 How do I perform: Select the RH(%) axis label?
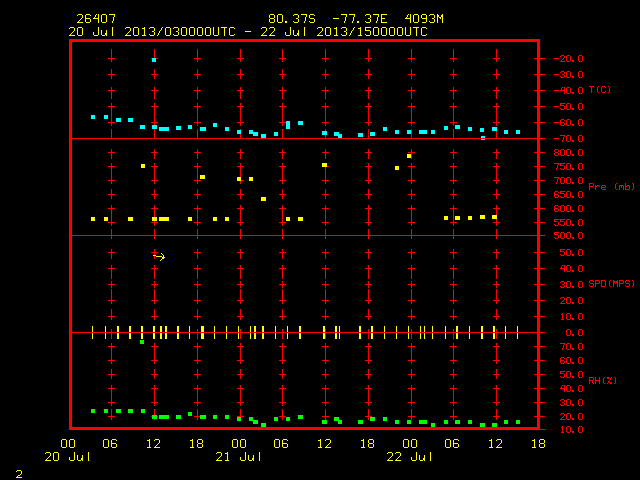(x=602, y=380)
